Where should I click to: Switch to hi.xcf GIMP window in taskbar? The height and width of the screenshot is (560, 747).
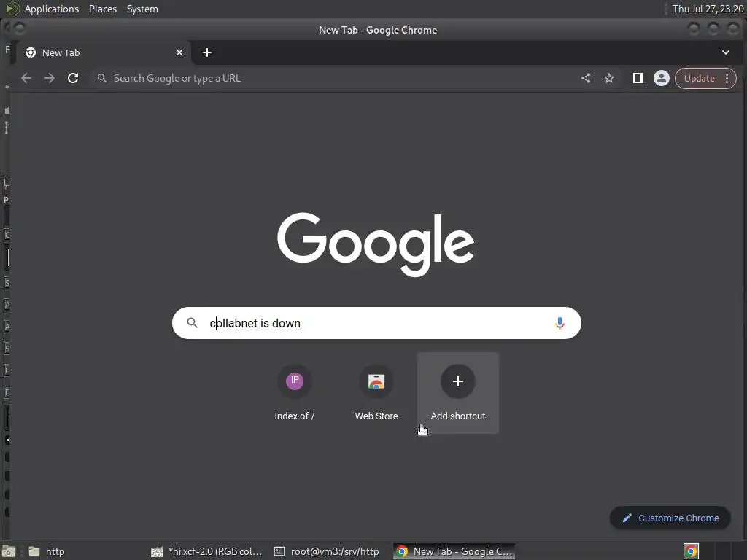206,551
